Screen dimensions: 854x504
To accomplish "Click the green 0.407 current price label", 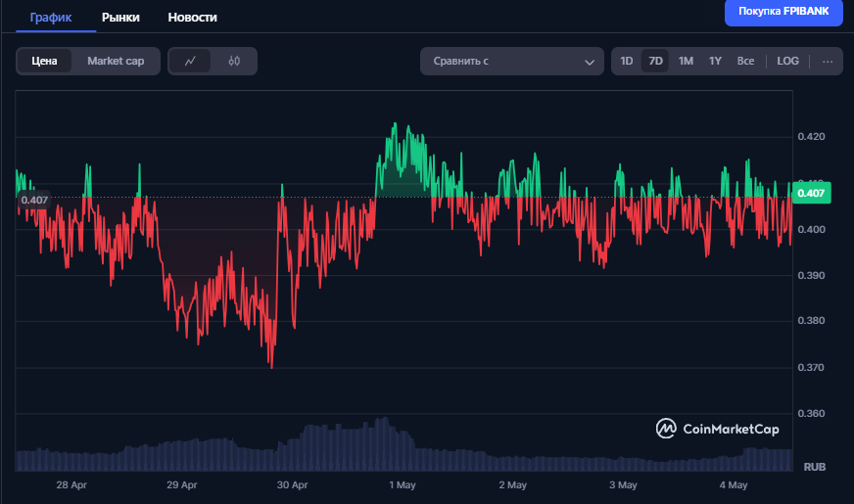I will (x=812, y=193).
